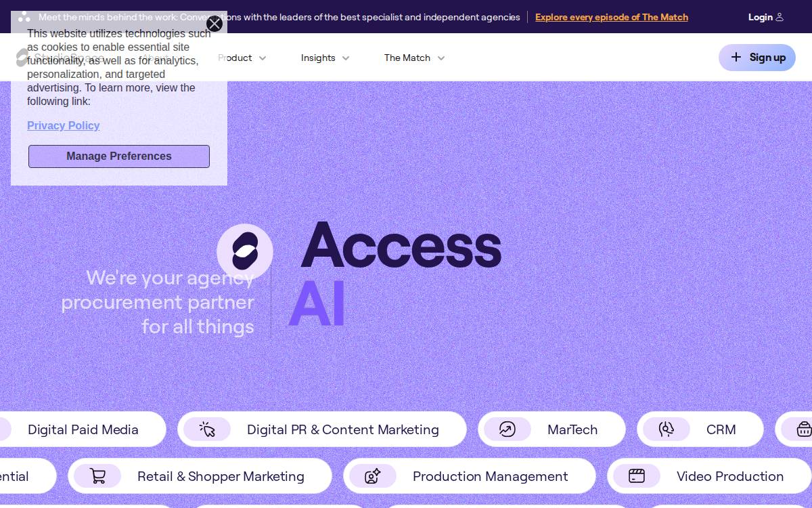This screenshot has width=812, height=508.
Task: Select the Production Management pill
Action: point(470,476)
